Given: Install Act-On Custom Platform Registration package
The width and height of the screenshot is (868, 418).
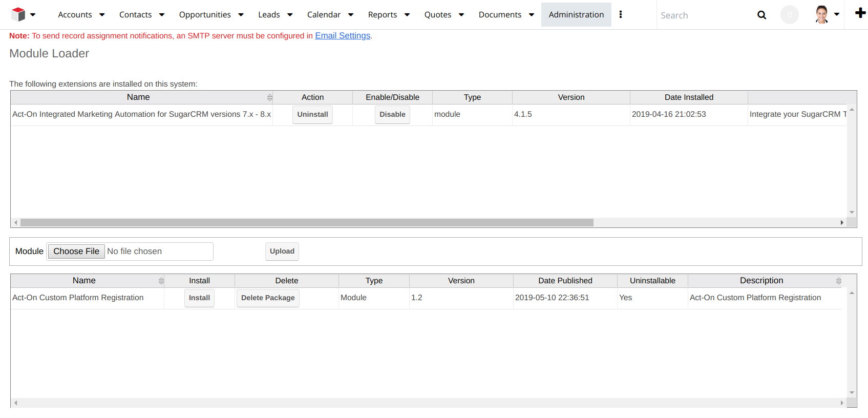Looking at the screenshot, I should tap(199, 298).
